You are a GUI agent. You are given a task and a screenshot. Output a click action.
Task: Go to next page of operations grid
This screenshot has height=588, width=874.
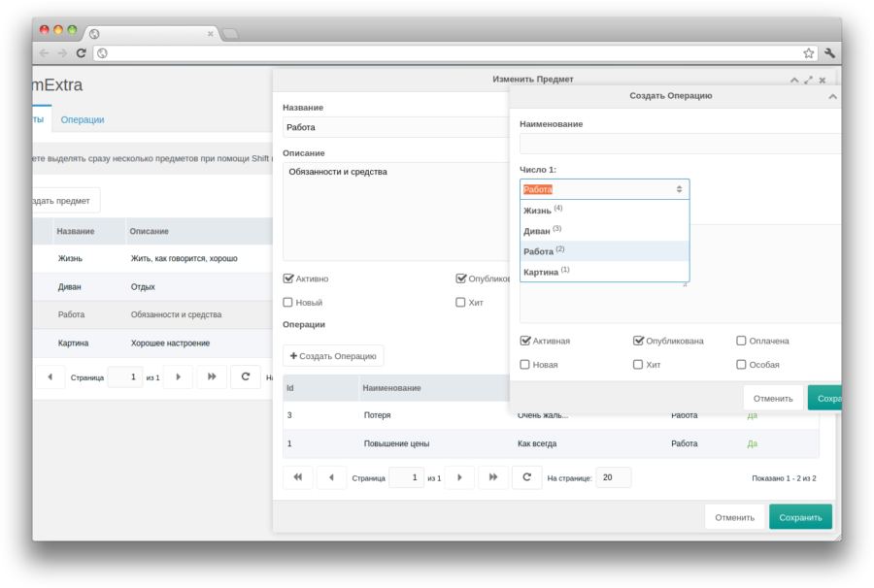pos(459,477)
